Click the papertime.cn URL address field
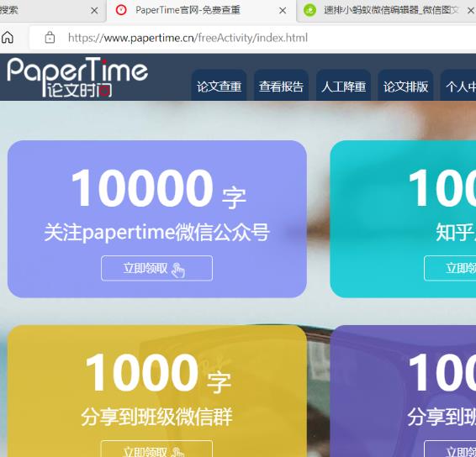The width and height of the screenshot is (476, 457). (252, 38)
